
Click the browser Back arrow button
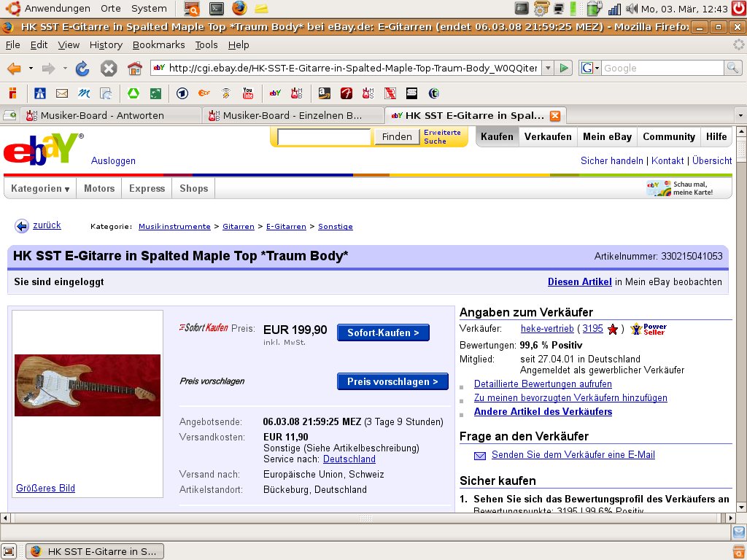pyautogui.click(x=15, y=69)
